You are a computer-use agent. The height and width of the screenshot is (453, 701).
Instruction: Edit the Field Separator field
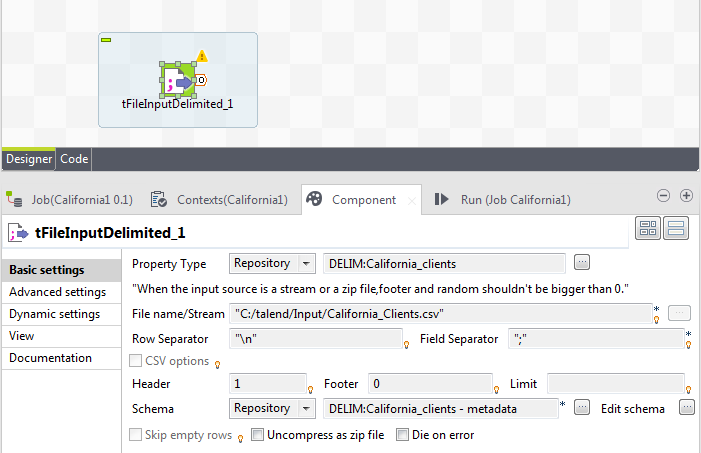point(596,339)
